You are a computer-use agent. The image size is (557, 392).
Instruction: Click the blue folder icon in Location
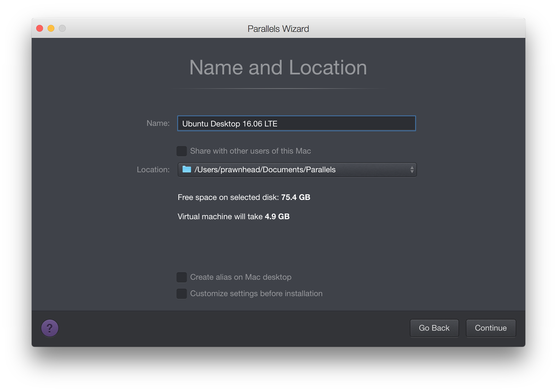pos(187,169)
